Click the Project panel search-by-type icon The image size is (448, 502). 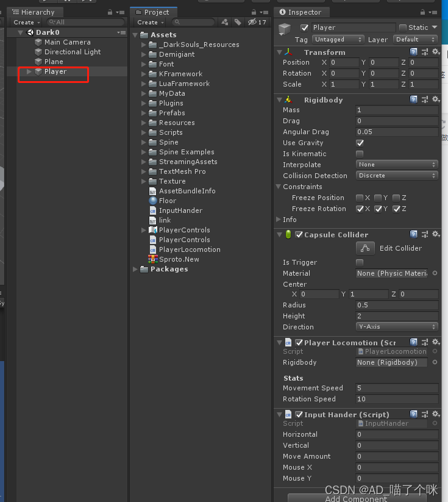tap(224, 22)
